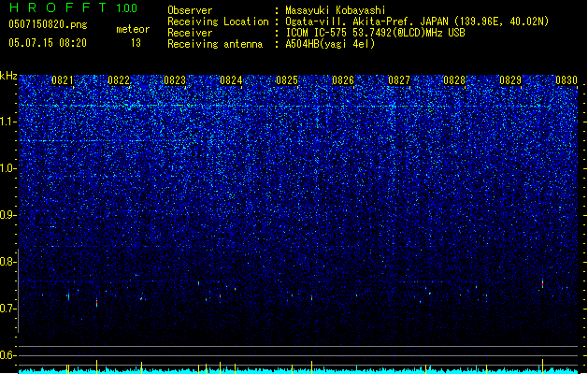The height and width of the screenshot is (374, 588).
Task: Click the 0828 time label
Action: [454, 80]
